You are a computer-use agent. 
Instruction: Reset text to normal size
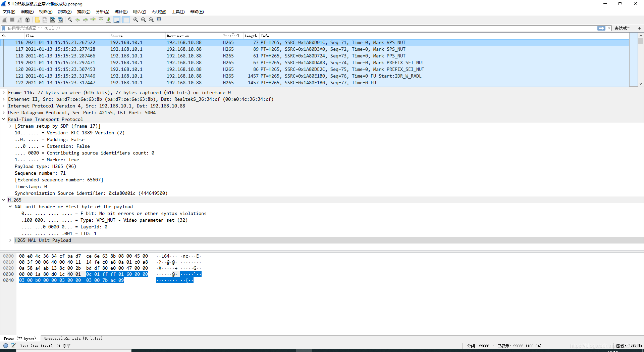pos(151,20)
